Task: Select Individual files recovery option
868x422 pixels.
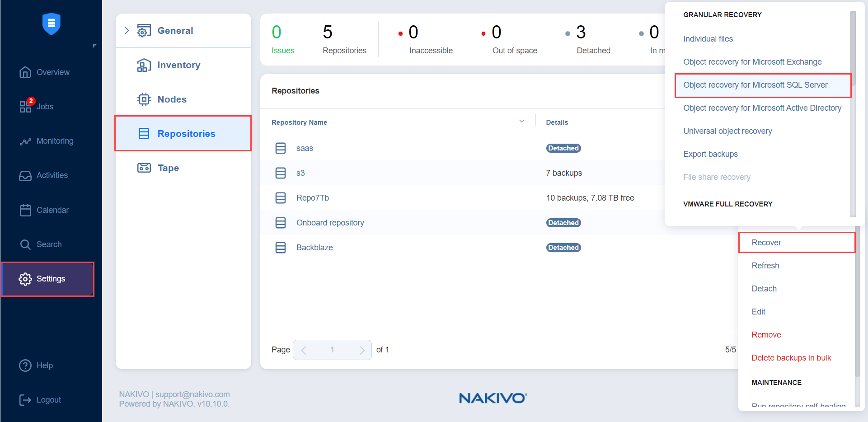Action: pos(708,39)
